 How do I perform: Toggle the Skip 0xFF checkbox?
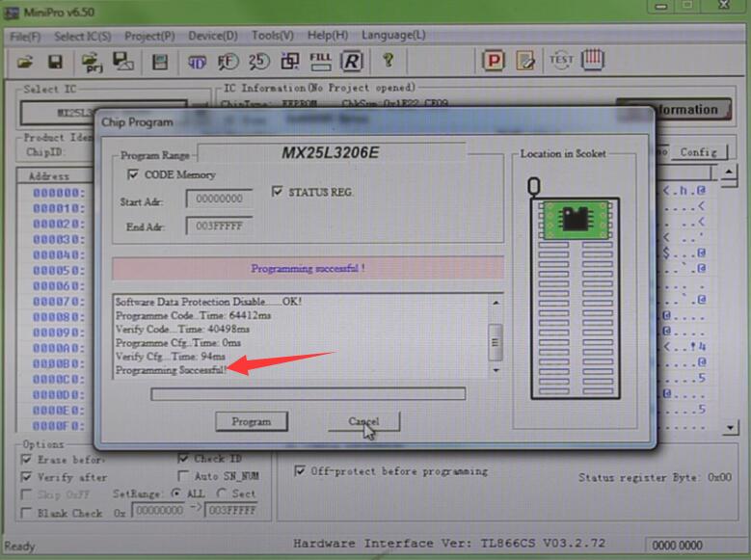pyautogui.click(x=26, y=493)
